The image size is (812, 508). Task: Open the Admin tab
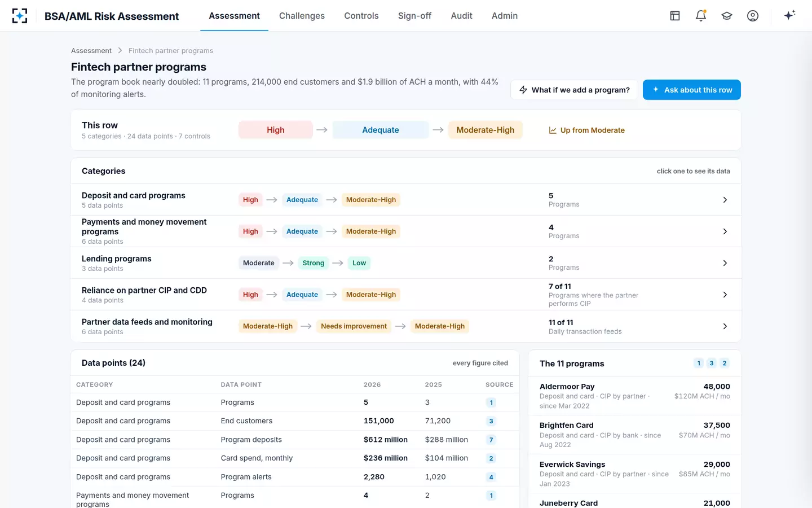(x=505, y=16)
